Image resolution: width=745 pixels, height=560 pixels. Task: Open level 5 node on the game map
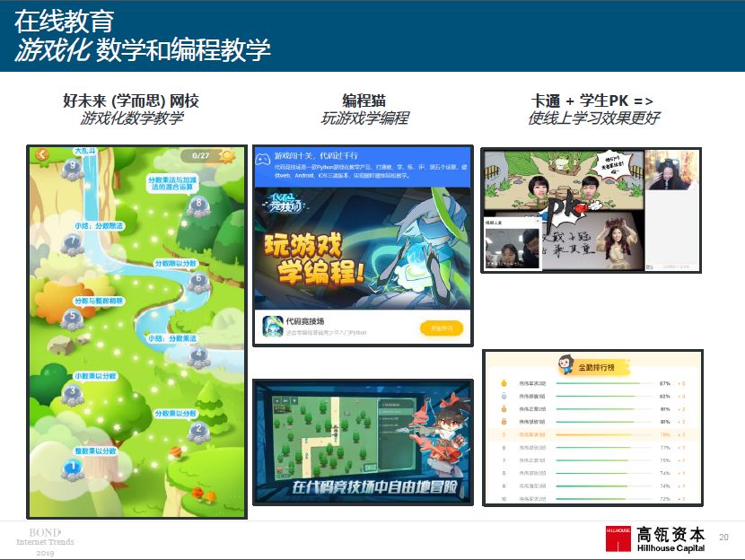(x=72, y=318)
